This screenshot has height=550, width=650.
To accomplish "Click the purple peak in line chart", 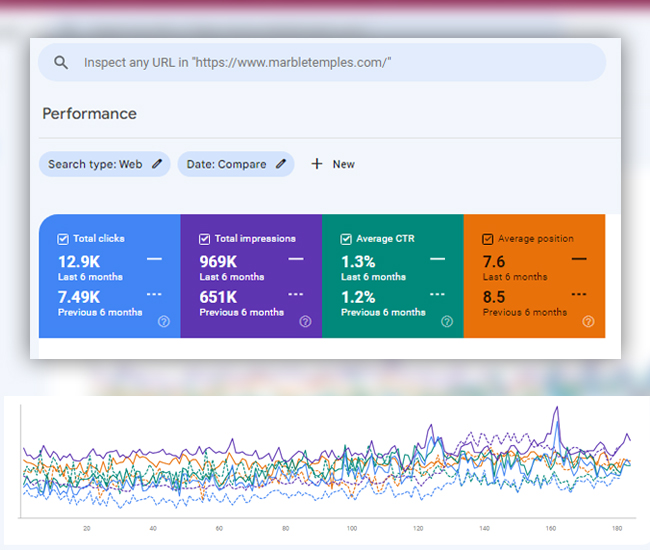I will pos(556,408).
